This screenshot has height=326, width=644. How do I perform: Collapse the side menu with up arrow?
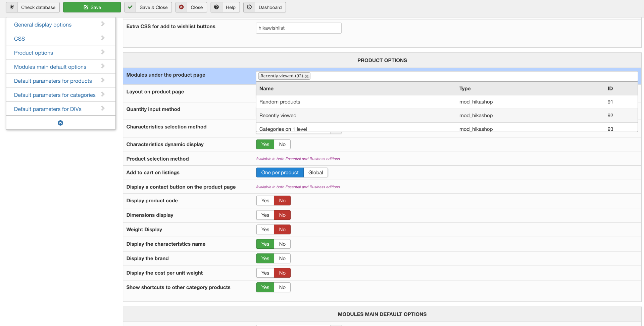pos(60,123)
